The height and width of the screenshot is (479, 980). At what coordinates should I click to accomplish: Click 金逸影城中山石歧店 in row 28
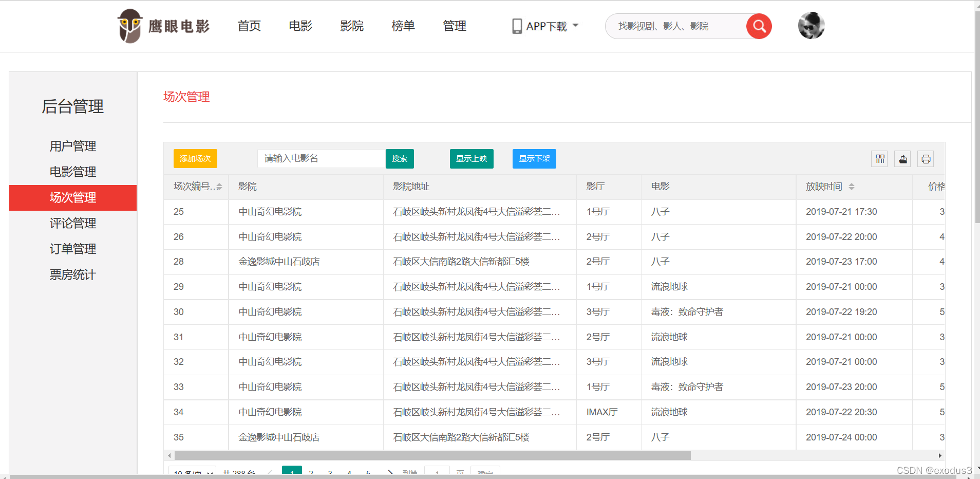279,262
